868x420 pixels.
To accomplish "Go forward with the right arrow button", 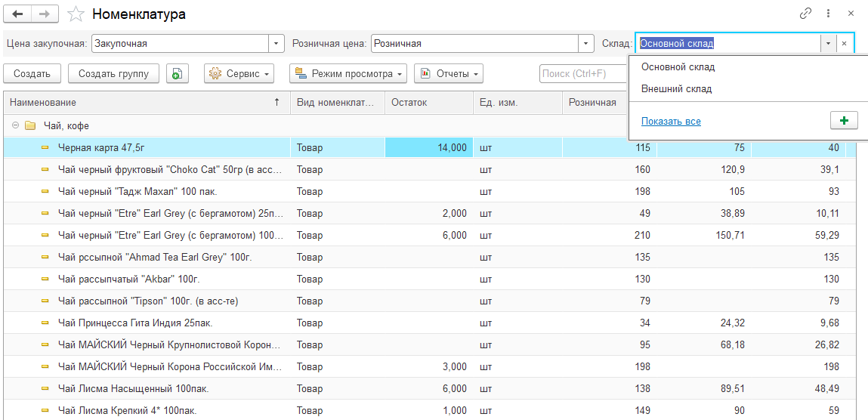I will (x=45, y=14).
